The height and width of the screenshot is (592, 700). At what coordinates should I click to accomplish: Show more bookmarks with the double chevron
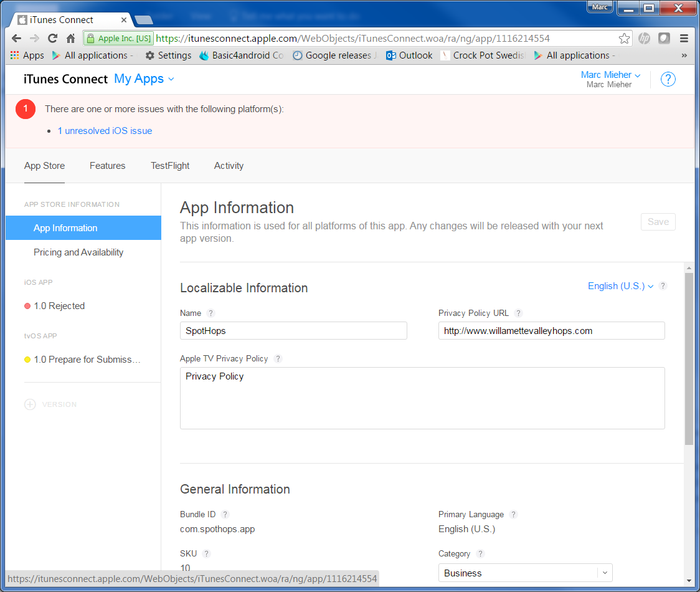click(x=684, y=55)
